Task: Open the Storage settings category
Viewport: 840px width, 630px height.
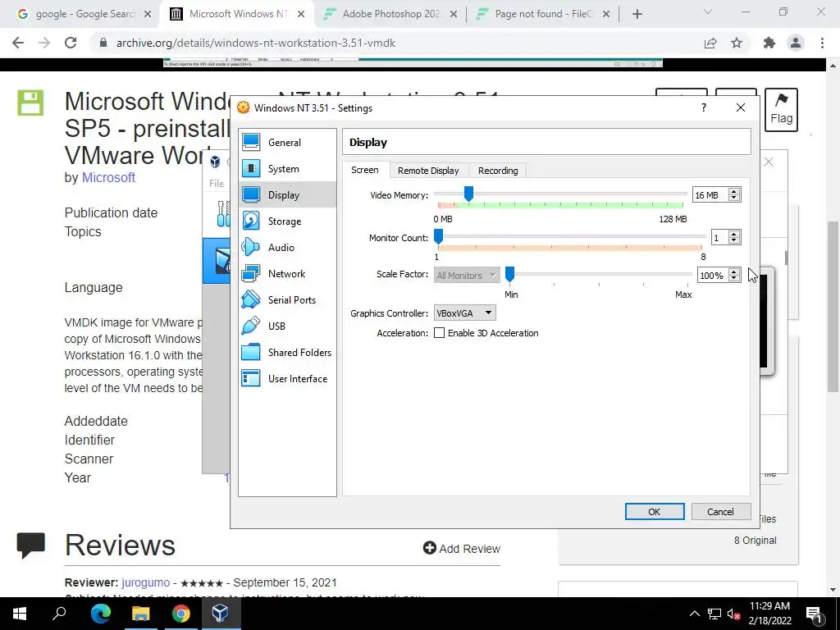Action: (287, 221)
